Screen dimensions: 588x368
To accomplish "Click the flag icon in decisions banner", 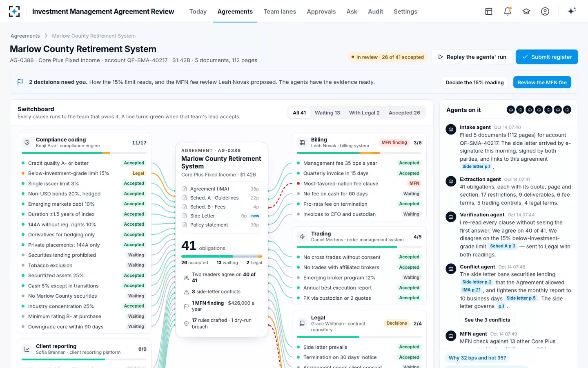I will tap(20, 82).
